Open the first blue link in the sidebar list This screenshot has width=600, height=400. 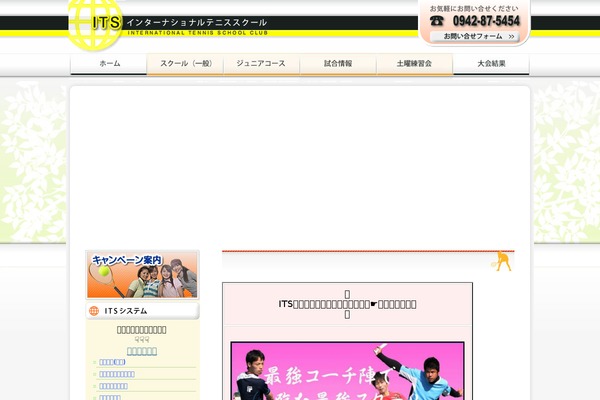pos(112,362)
